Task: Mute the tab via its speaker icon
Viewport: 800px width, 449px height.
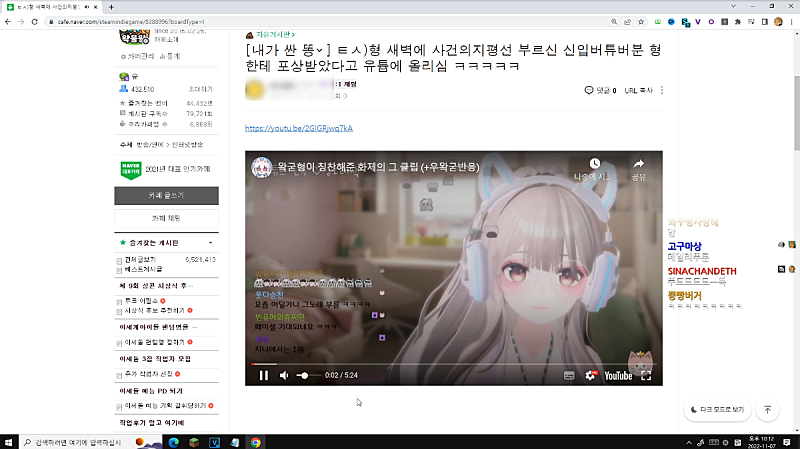Action: point(86,7)
